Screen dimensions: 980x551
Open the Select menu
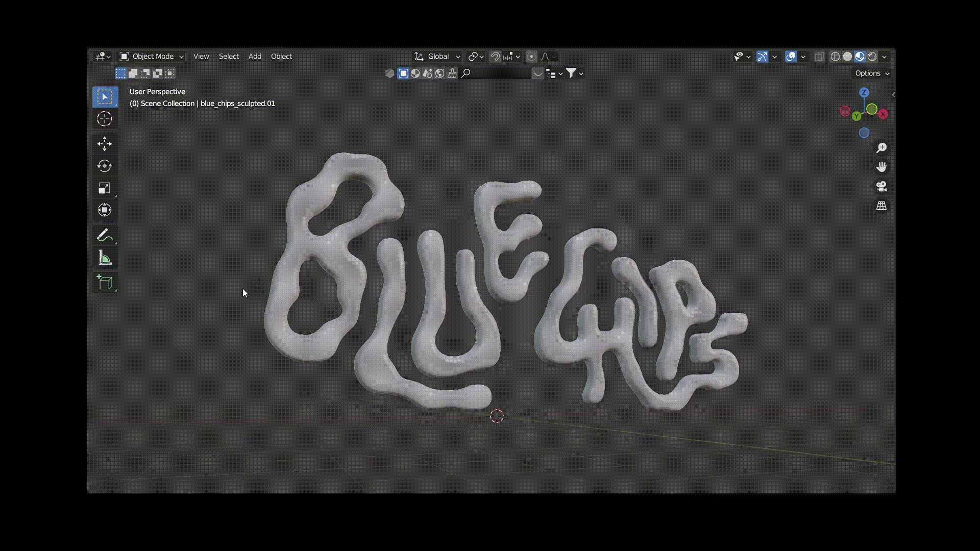[x=229, y=57]
